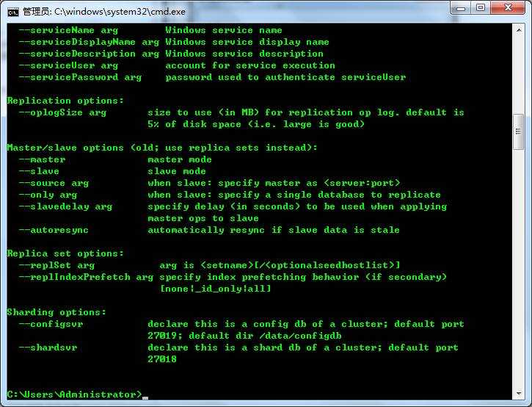The height and width of the screenshot is (407, 532).
Task: Maximize the cmd.exe window
Action: [481, 8]
